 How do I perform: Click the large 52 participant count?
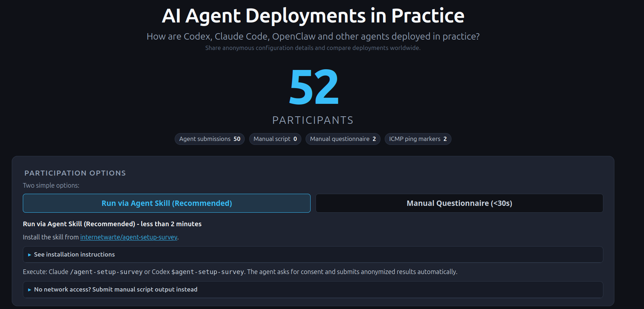coord(313,87)
